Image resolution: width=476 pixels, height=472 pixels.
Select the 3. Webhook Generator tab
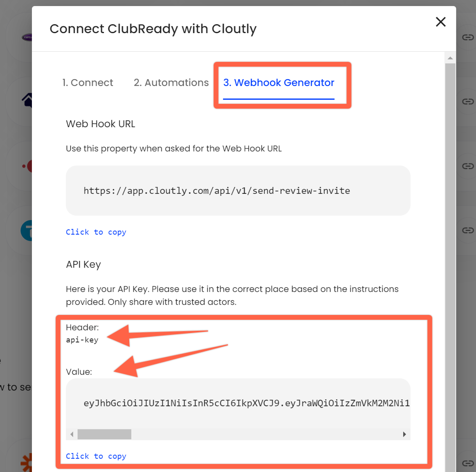[x=279, y=83]
